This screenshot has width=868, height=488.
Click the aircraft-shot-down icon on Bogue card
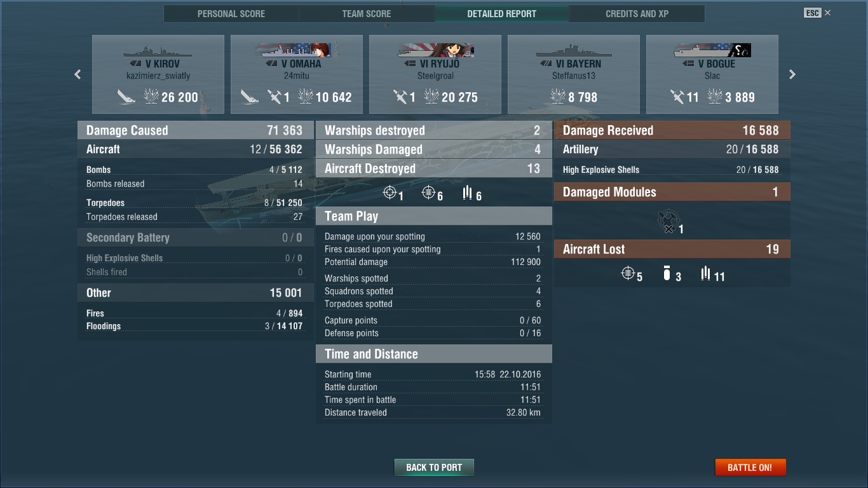tap(677, 97)
